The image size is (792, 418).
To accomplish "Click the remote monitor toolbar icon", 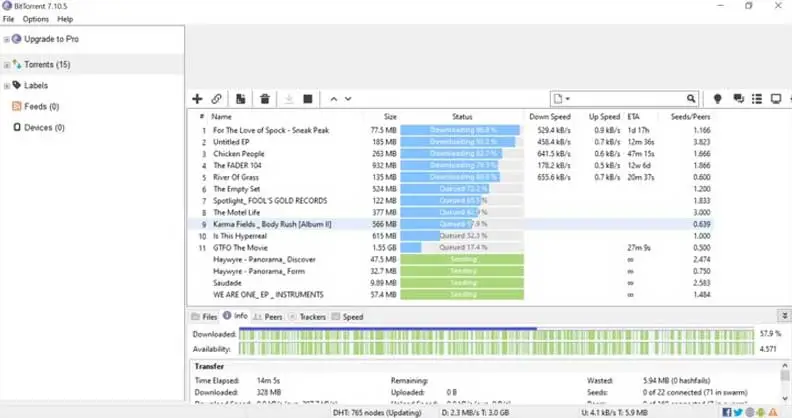I will point(776,99).
